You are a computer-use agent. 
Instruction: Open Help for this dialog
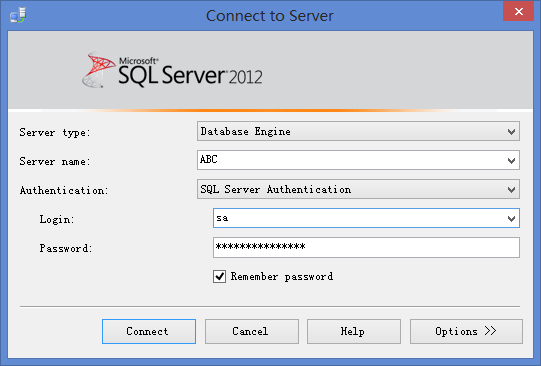354,332
